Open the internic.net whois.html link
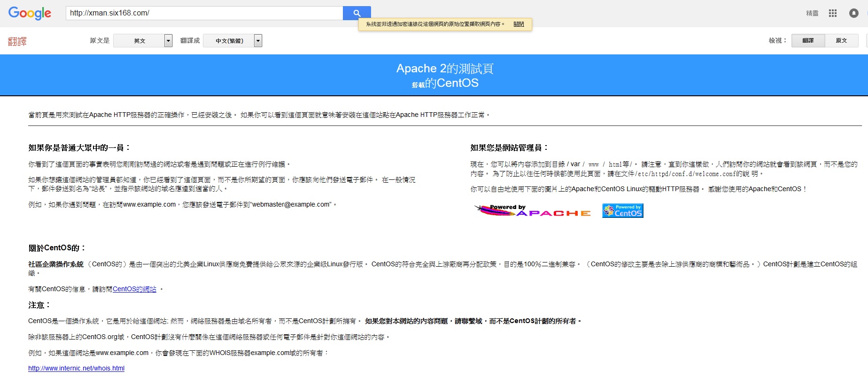 pyautogui.click(x=76, y=368)
